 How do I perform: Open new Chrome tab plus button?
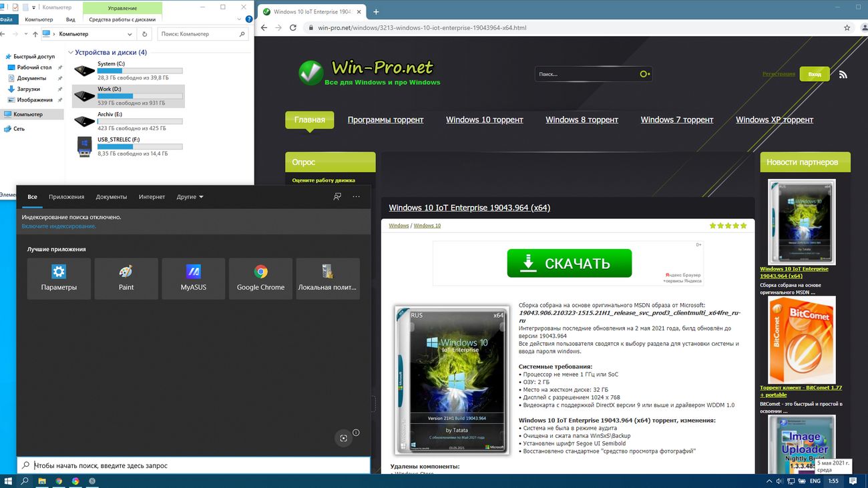[x=376, y=12]
